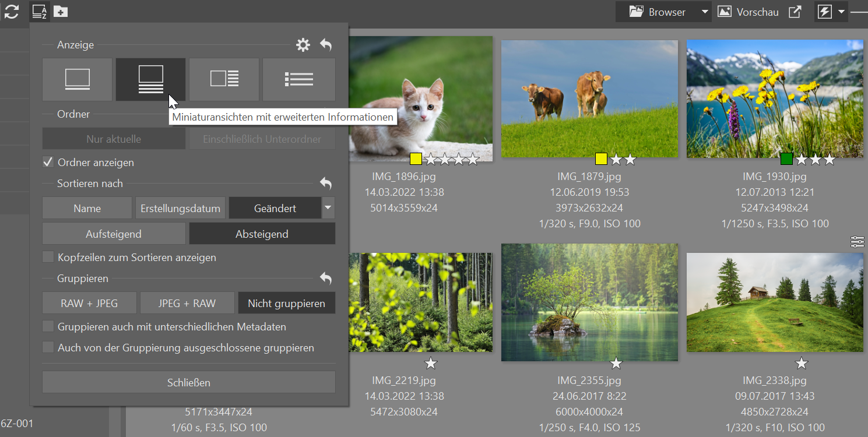This screenshot has height=437, width=868.
Task: Expand the lightning bolt quick action dropdown
Action: point(841,12)
